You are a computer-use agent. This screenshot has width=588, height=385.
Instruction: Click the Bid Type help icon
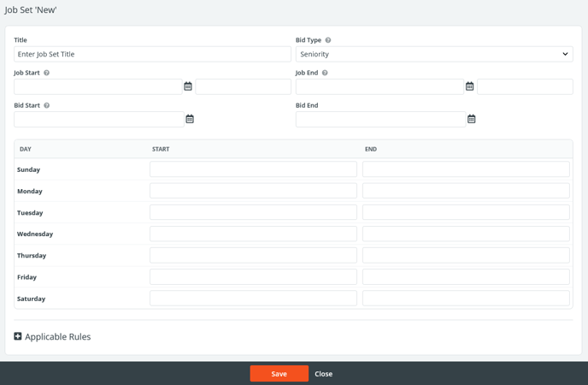coord(328,40)
